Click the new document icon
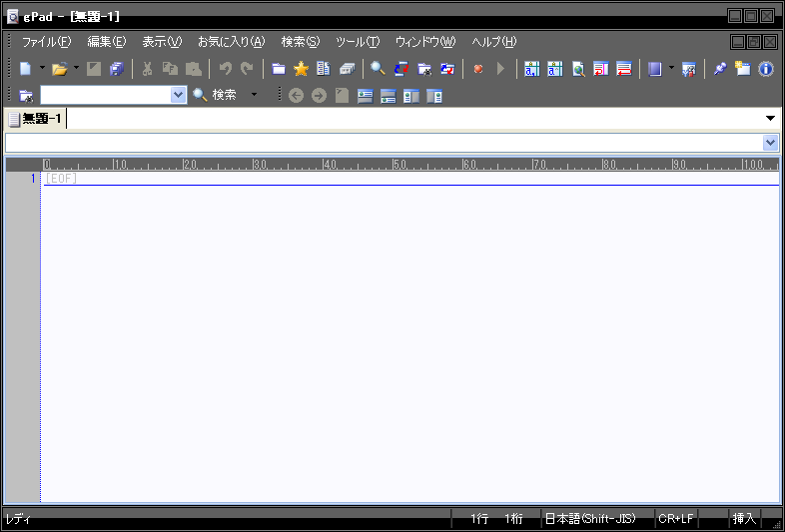This screenshot has height=532, width=785. coord(25,69)
